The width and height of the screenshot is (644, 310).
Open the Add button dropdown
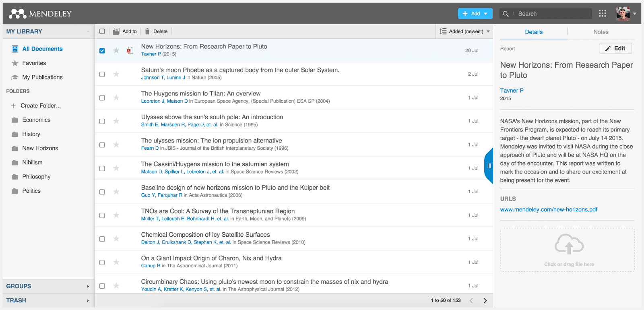pos(475,14)
